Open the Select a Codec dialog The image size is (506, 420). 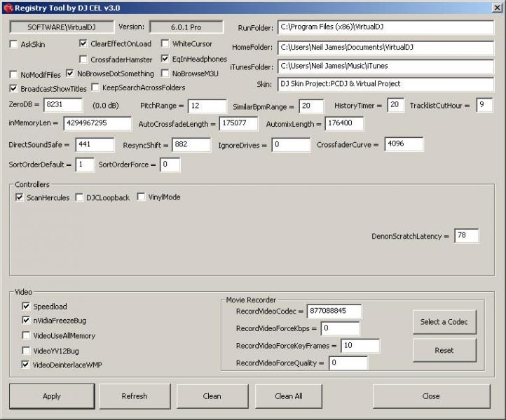pos(444,322)
